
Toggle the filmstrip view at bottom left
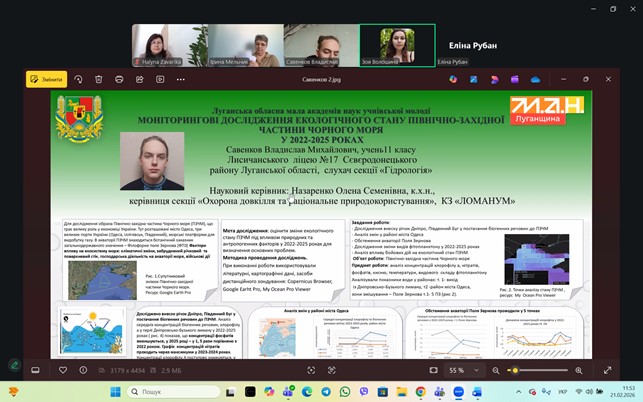[35, 370]
